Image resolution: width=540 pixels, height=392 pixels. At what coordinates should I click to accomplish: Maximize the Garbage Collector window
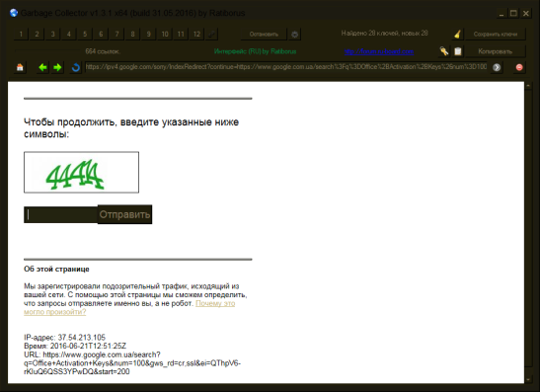click(513, 14)
